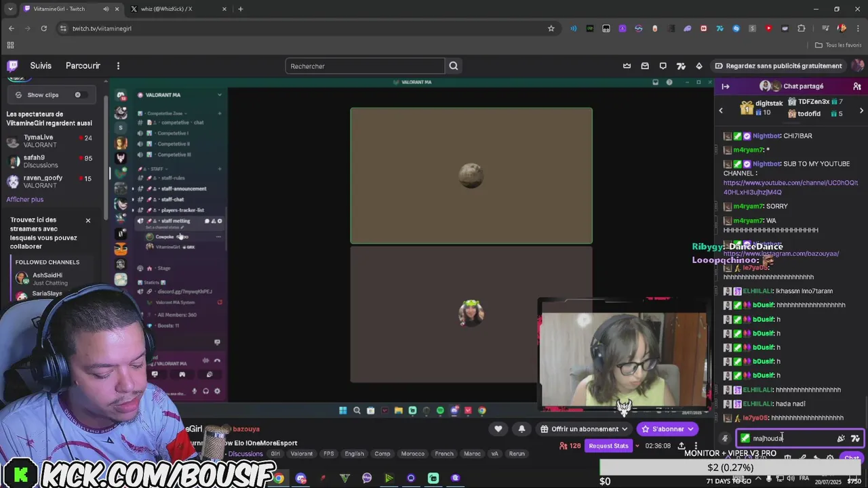Open a new Chrome tab
868x488 pixels.
point(240,9)
